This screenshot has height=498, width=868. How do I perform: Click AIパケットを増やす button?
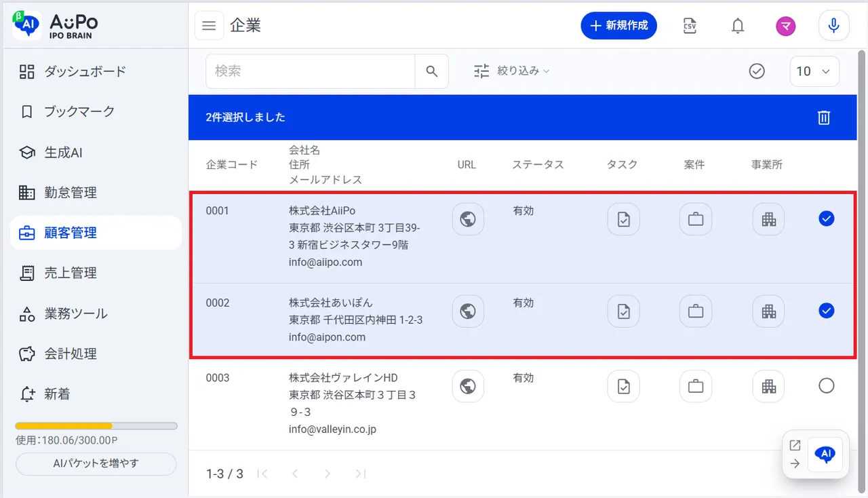[96, 464]
